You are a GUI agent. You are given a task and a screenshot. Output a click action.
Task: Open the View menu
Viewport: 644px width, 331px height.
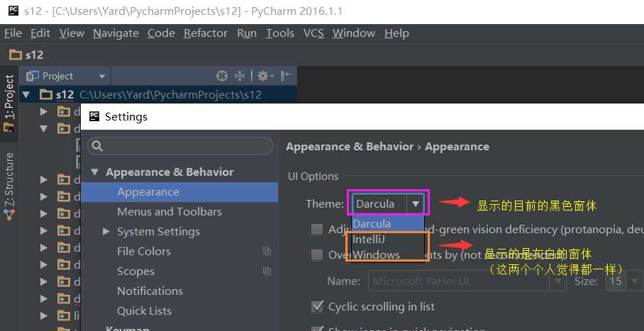pos(72,33)
